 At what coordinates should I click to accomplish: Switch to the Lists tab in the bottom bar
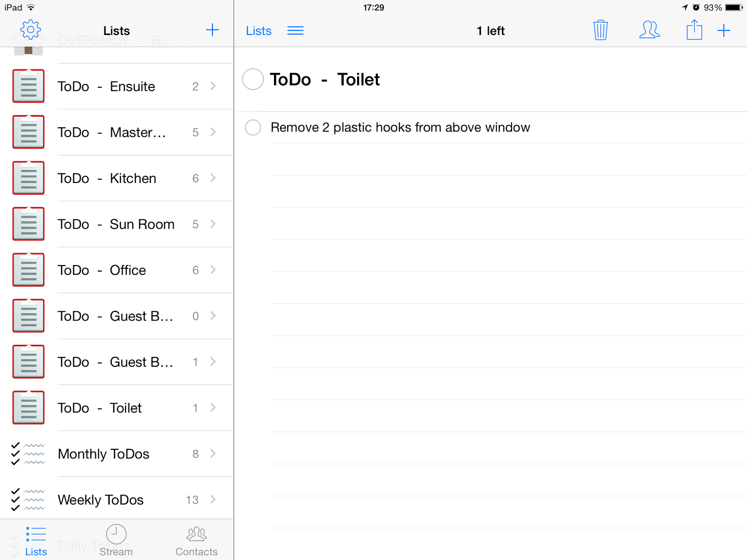click(36, 541)
